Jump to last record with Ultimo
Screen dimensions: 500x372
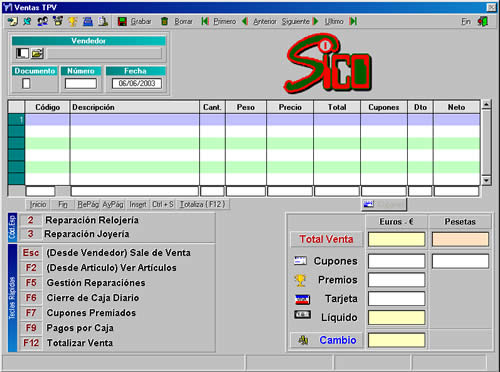[x=340, y=21]
